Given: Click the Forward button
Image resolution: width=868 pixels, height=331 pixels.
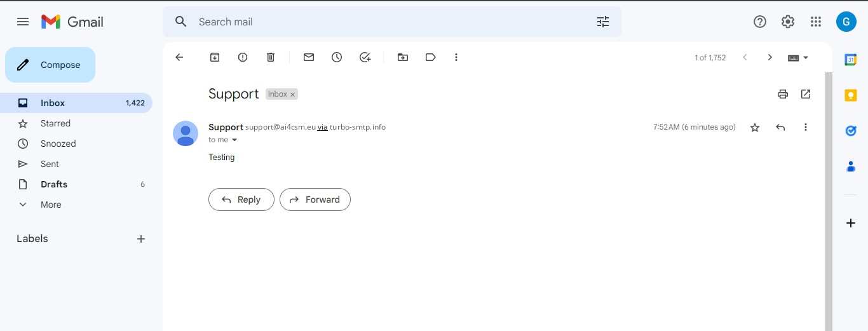Looking at the screenshot, I should 315,199.
